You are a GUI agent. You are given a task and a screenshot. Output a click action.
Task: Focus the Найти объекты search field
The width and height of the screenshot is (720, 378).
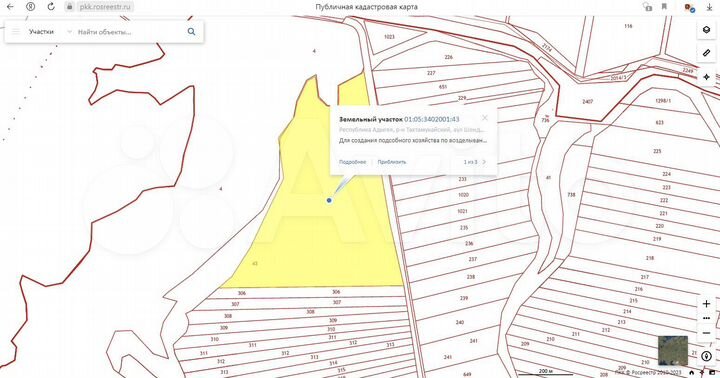point(129,32)
